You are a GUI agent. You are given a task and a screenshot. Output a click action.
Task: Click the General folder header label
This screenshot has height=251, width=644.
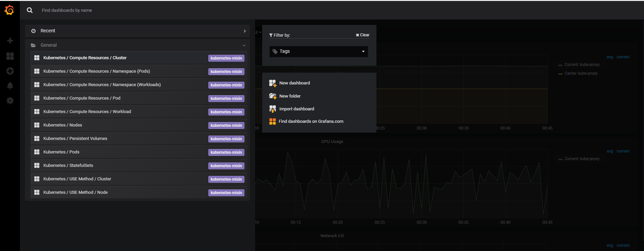click(x=49, y=45)
